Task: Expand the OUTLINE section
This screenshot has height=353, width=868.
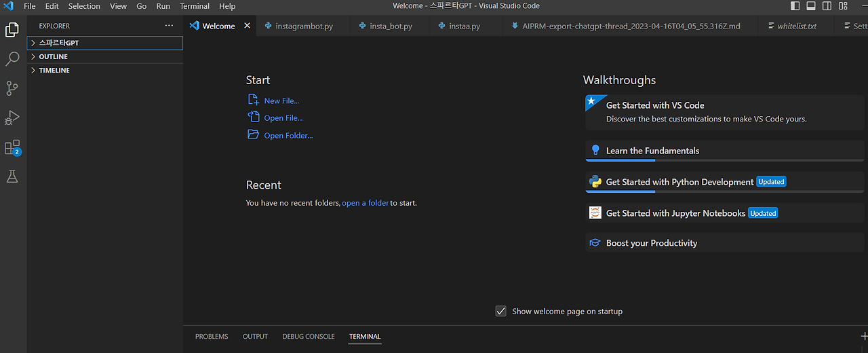Action: click(x=105, y=56)
